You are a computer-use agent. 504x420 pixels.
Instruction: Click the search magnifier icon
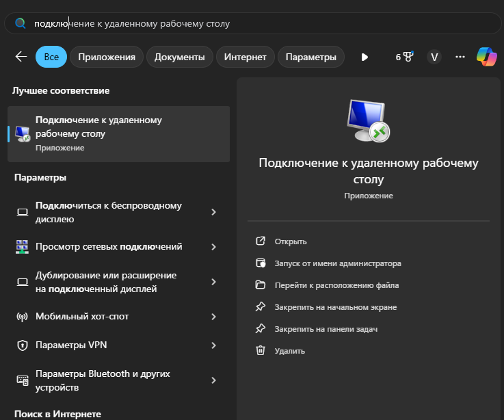point(21,23)
